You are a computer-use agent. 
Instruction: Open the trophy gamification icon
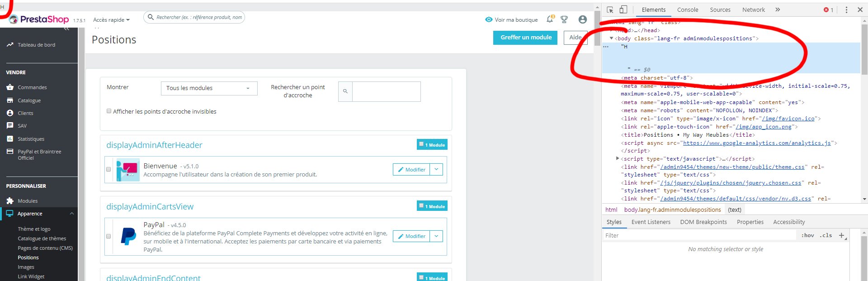[564, 19]
